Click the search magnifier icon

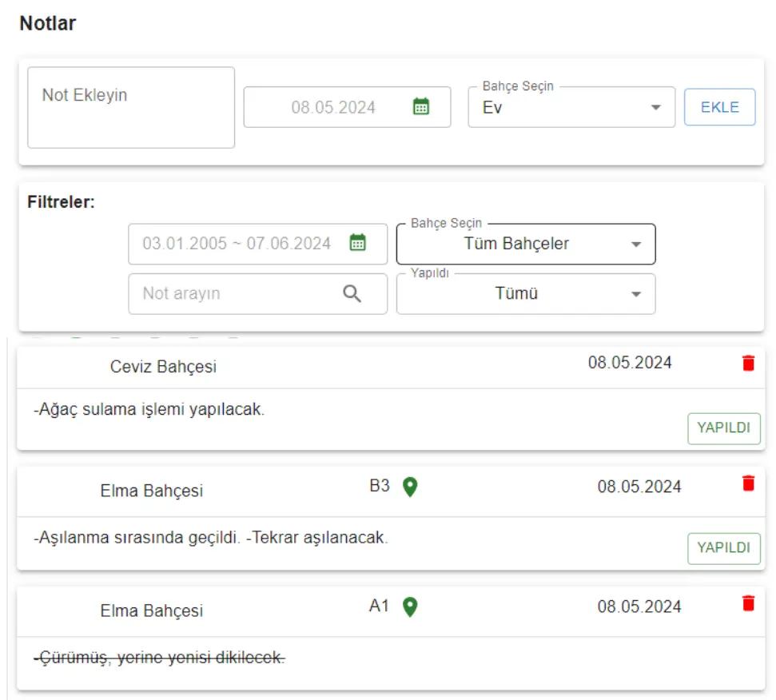(352, 293)
